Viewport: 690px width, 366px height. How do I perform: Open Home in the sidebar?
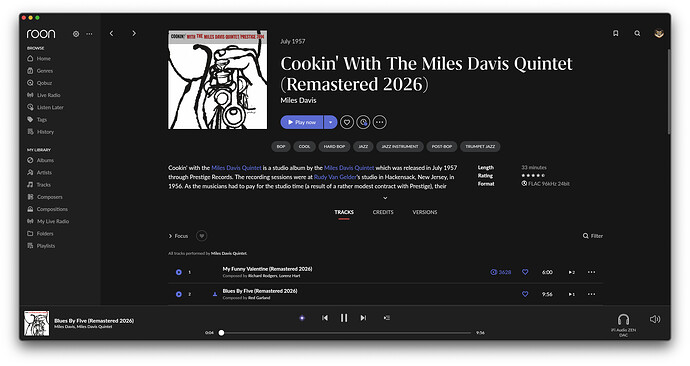point(39,59)
